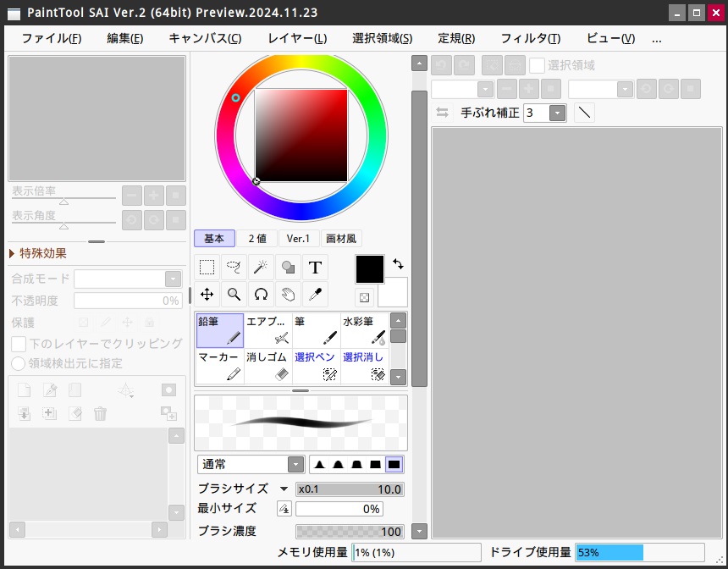Select the lasso selection tool
This screenshot has width=728, height=569.
[x=234, y=268]
